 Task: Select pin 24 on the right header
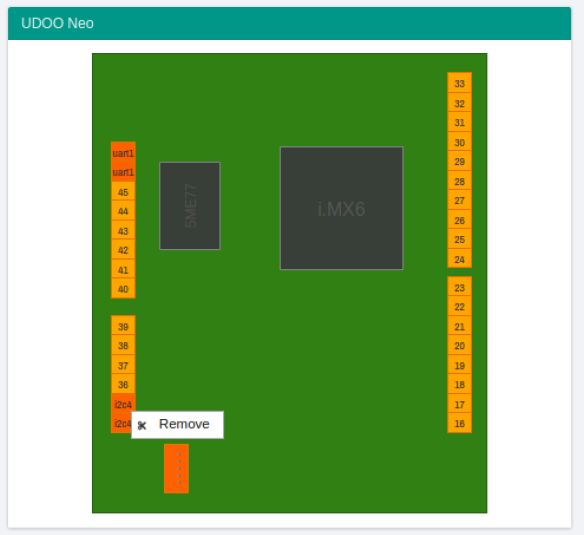tap(460, 259)
